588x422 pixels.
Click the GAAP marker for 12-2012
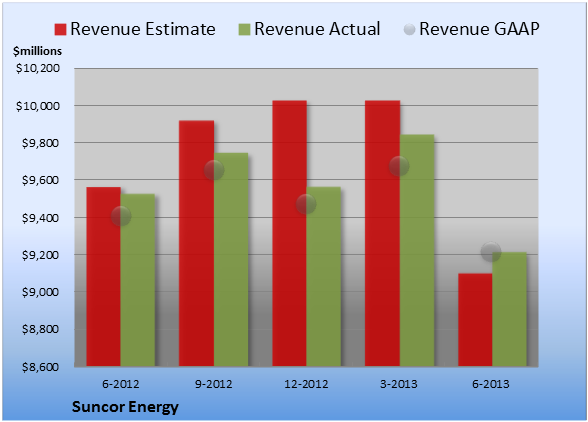coord(306,204)
